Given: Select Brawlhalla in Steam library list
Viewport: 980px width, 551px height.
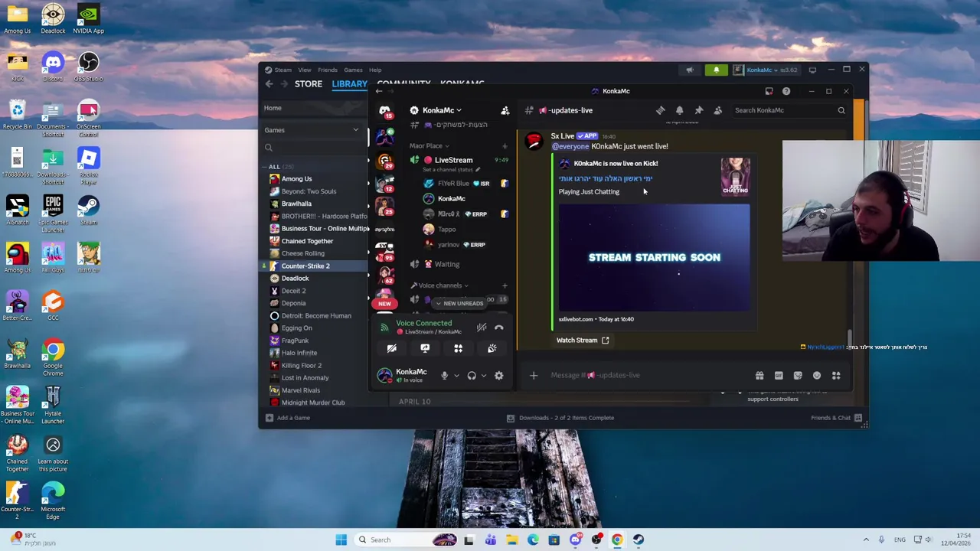Looking at the screenshot, I should click(296, 204).
